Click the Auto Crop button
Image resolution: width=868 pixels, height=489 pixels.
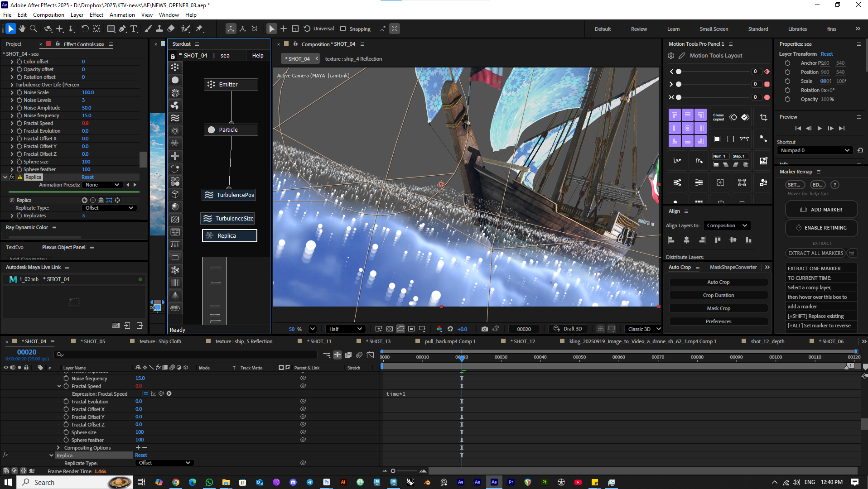pos(718,282)
